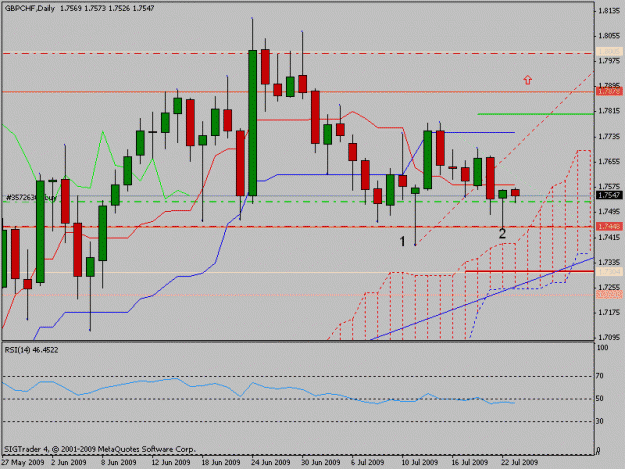This screenshot has width=625, height=469.
Task: Select the chart text label "2"
Action: [502, 234]
